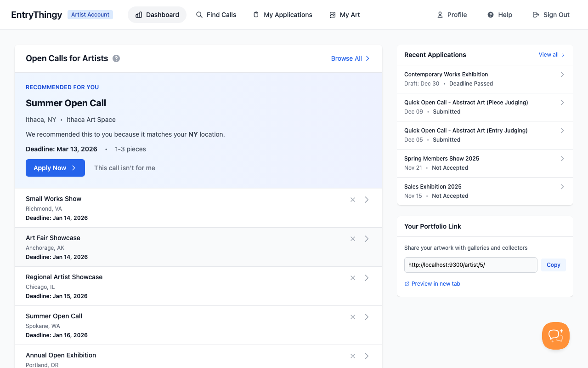
Task: Click the Apply Now button
Action: [55, 168]
